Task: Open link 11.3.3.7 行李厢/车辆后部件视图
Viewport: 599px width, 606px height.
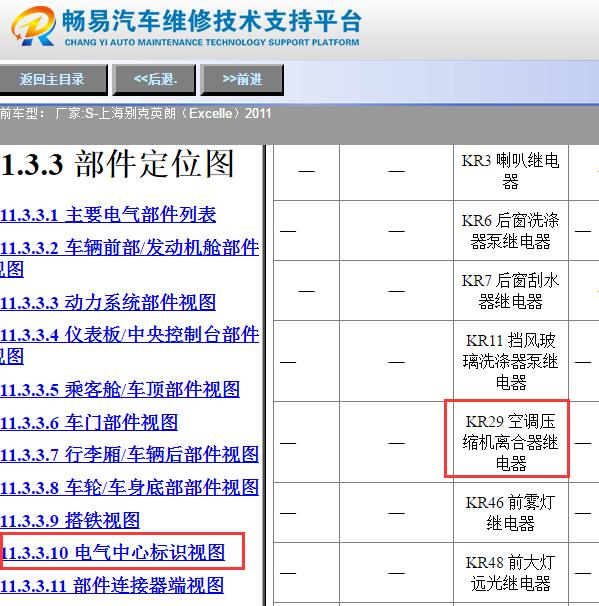Action: point(129,454)
